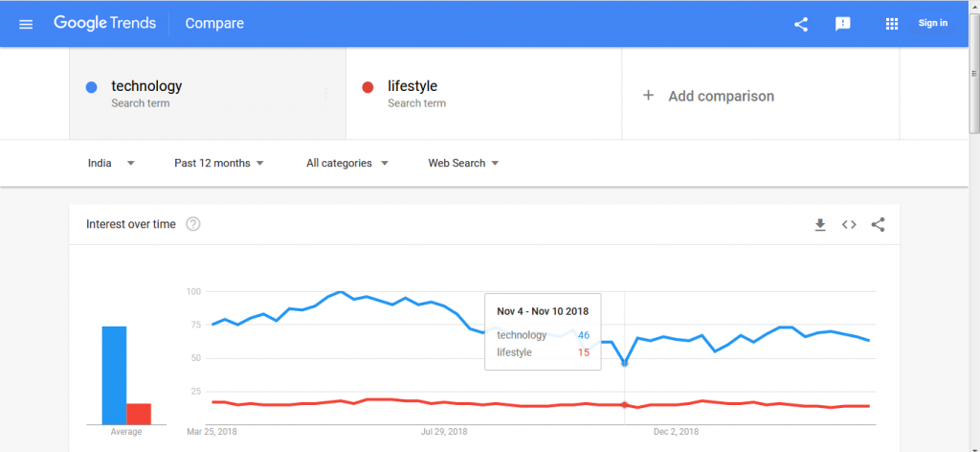980x452 pixels.
Task: Open the Google Trends home logo
Action: click(105, 24)
